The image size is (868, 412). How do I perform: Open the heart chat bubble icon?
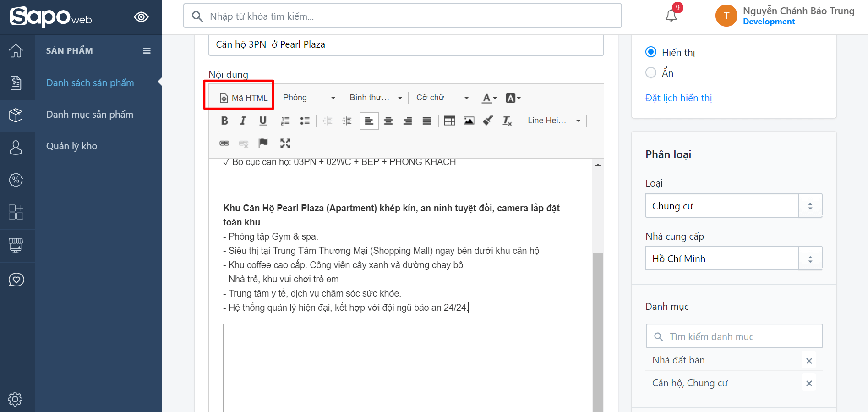(16, 280)
